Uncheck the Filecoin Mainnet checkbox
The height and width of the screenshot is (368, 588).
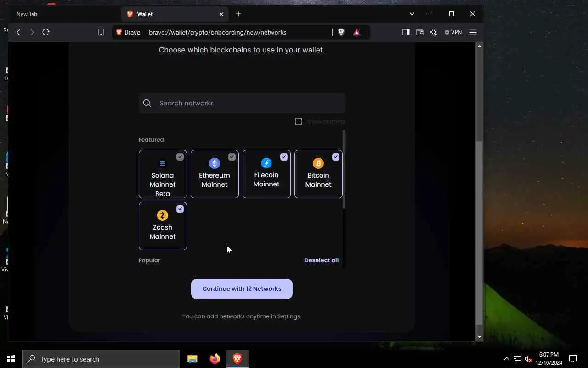[284, 157]
